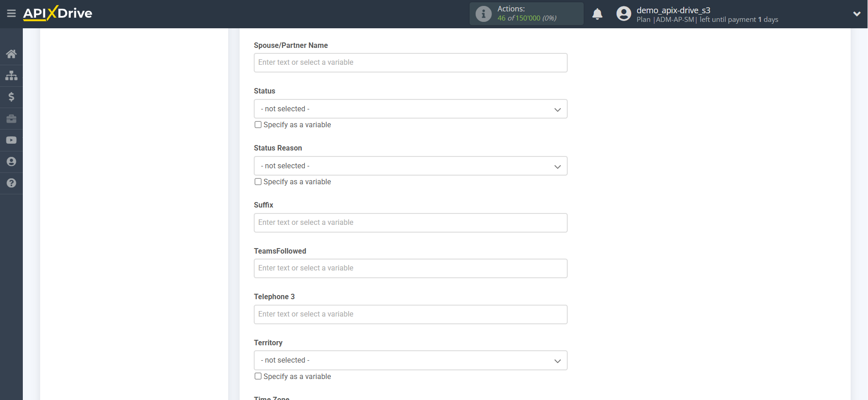
Task: Click the Telephone 3 label
Action: point(274,296)
